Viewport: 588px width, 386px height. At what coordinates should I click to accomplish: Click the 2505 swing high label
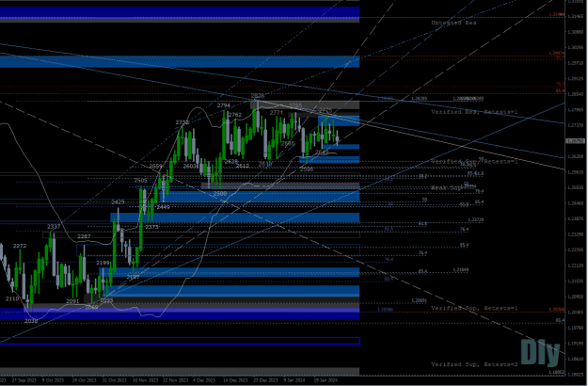[140, 181]
